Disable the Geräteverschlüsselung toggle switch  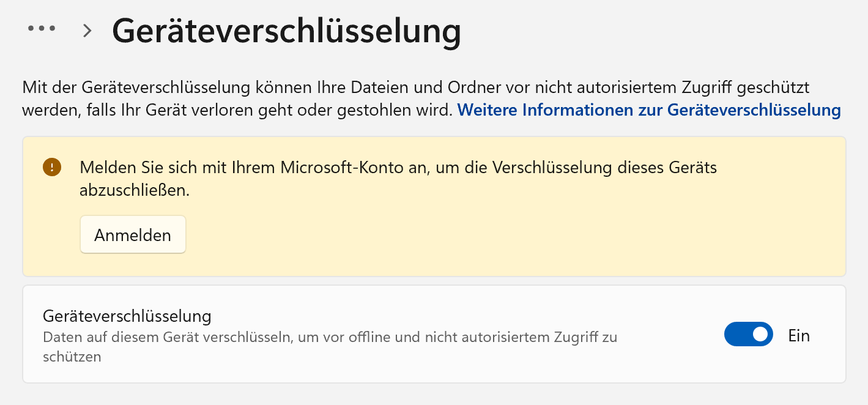(x=748, y=335)
